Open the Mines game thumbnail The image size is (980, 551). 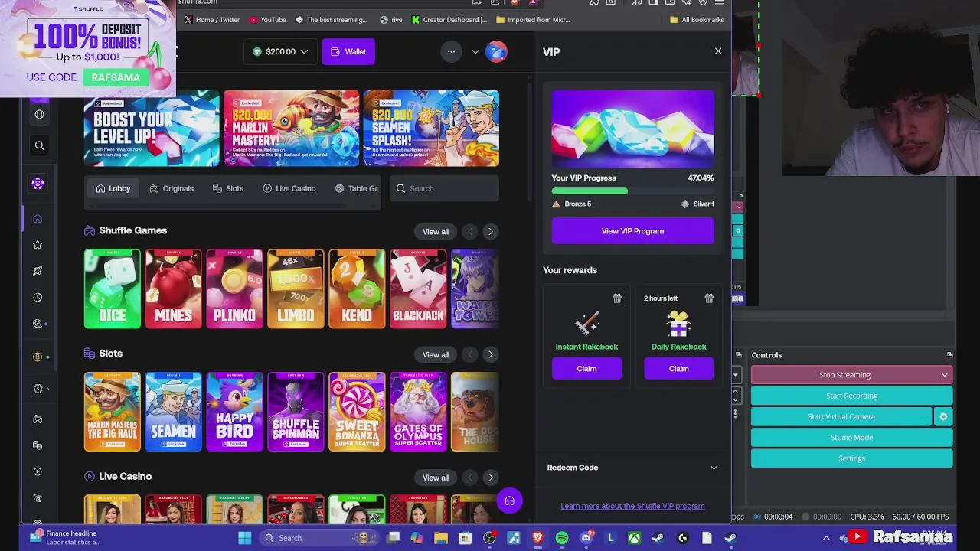pos(174,289)
